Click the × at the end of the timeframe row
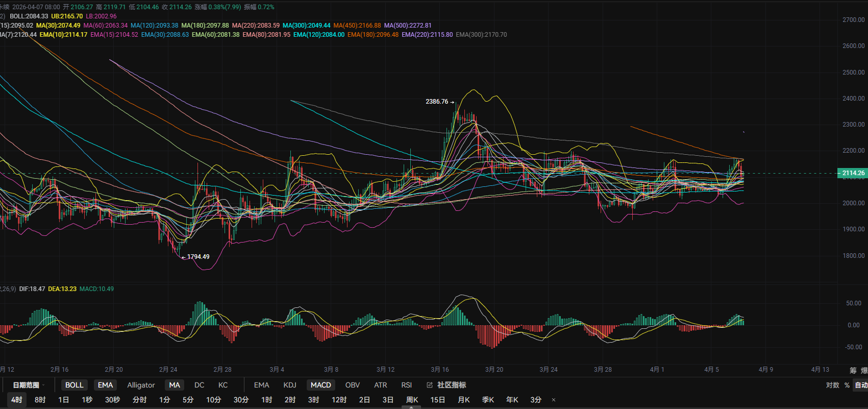 pos(554,400)
